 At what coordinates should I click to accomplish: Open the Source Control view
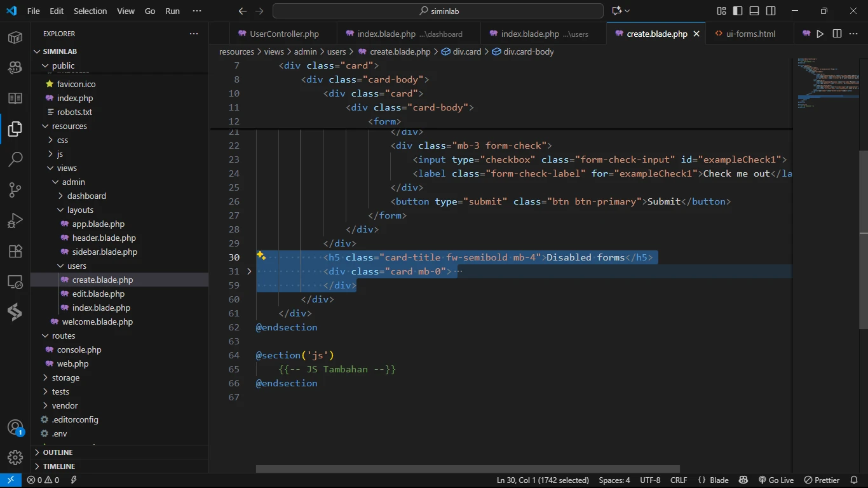tap(15, 189)
